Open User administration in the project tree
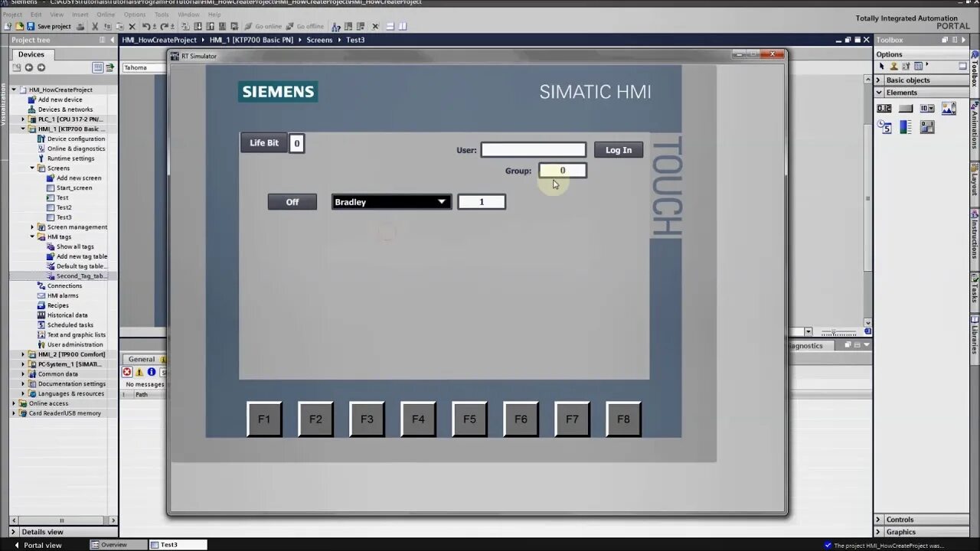The image size is (980, 551). (x=75, y=345)
